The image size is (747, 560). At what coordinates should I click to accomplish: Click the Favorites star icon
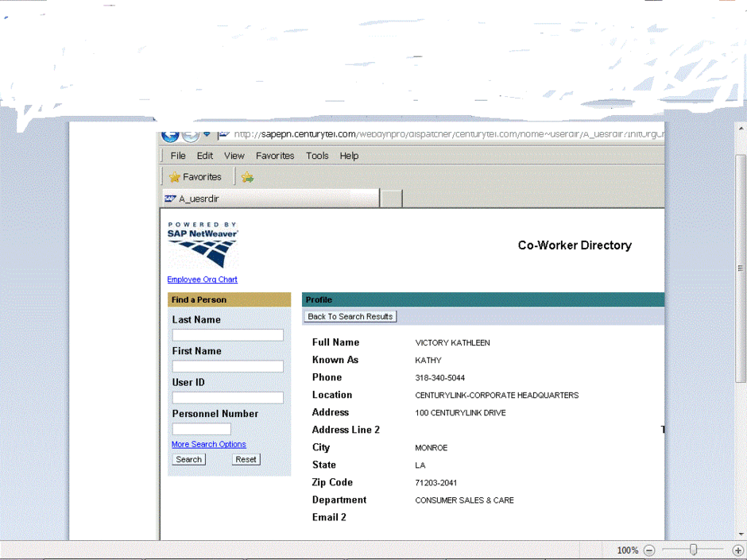(x=175, y=177)
